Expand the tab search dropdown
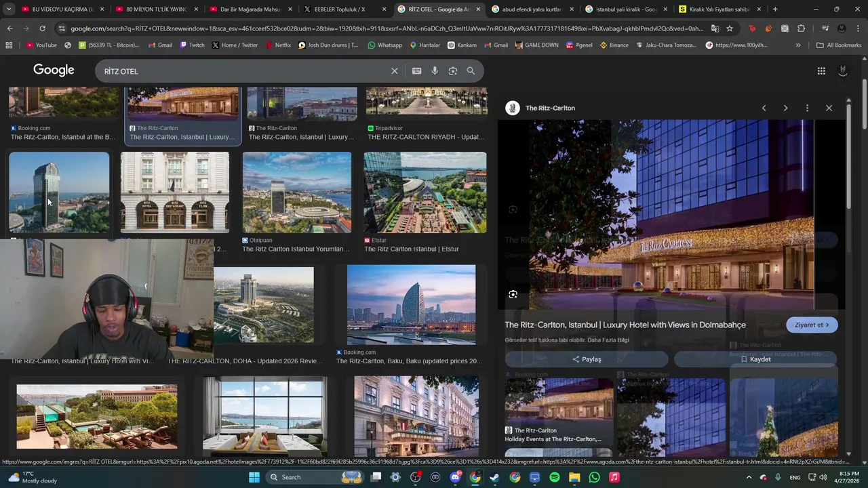This screenshot has height=488, width=868. (9, 9)
